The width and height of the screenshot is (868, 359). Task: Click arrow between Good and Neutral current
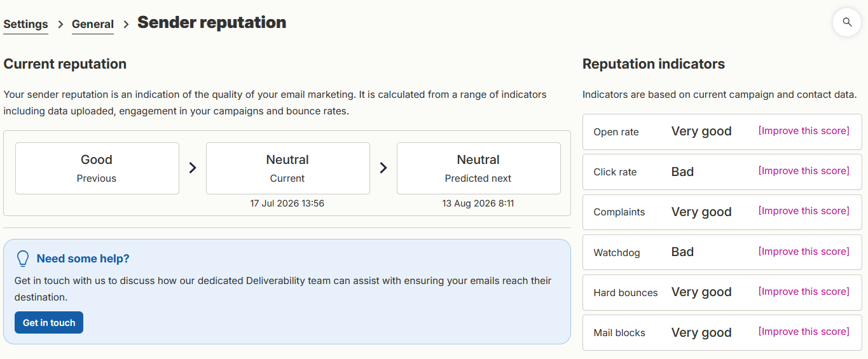[193, 168]
